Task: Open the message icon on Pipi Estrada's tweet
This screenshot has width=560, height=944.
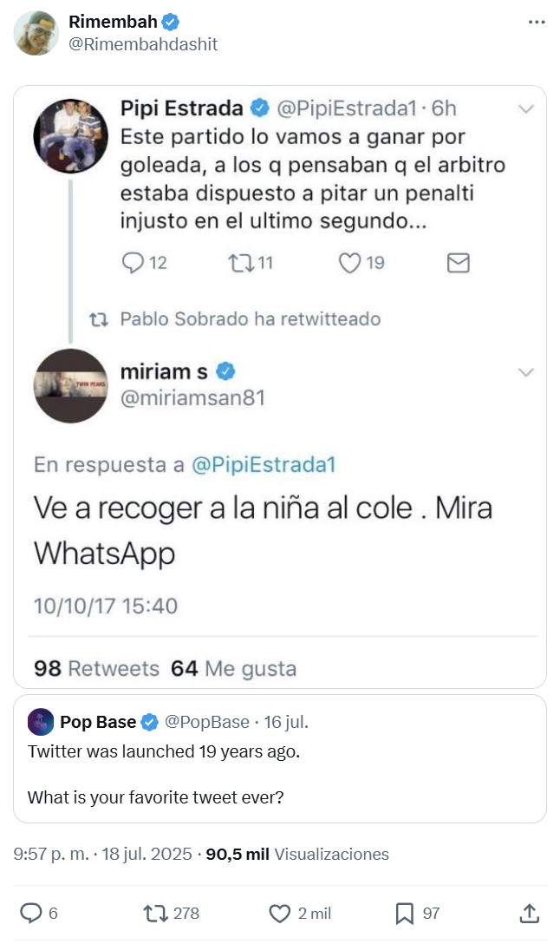Action: [x=458, y=261]
